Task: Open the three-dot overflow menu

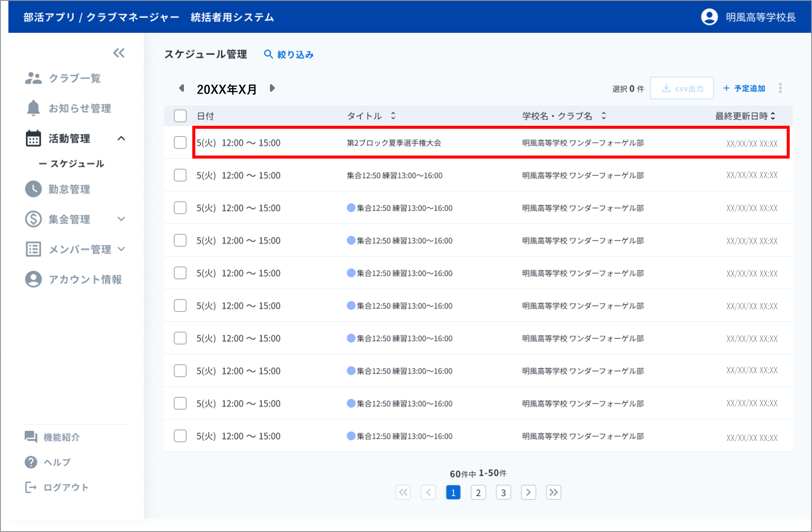Action: (x=781, y=88)
